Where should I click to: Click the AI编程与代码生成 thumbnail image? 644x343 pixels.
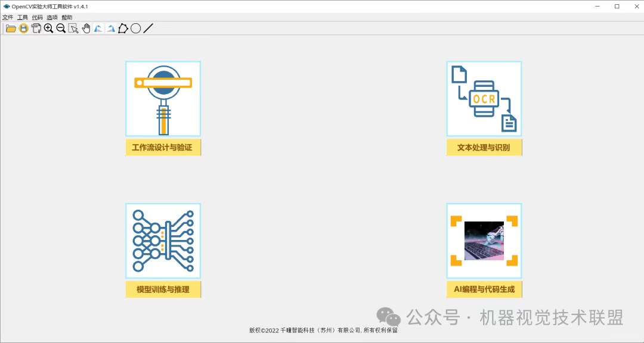(x=484, y=241)
